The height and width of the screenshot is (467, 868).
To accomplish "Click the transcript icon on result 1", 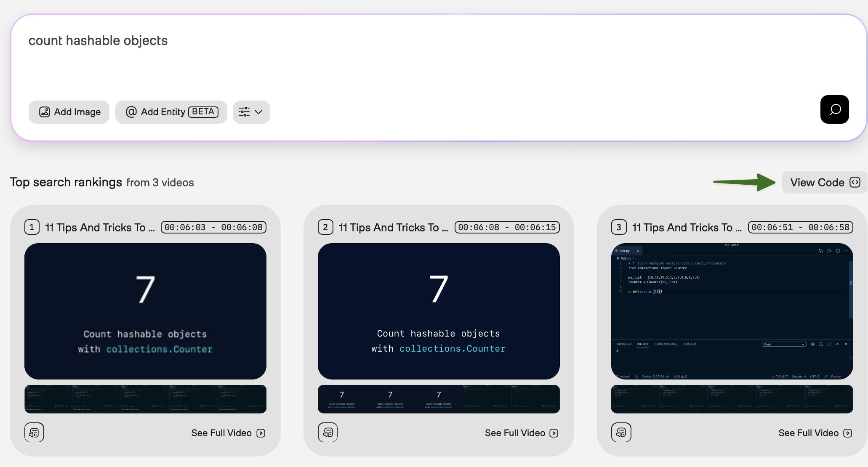I will (x=34, y=433).
